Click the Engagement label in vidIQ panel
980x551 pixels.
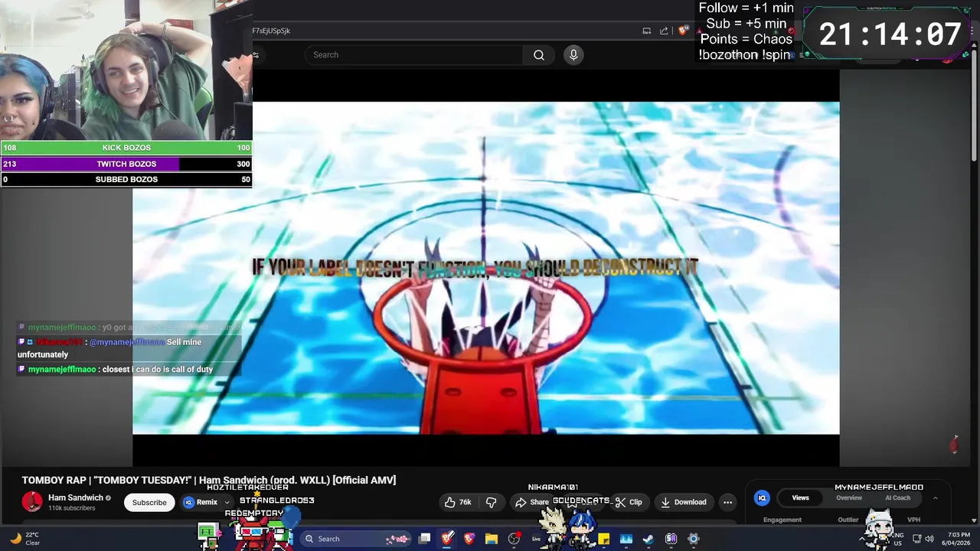point(782,520)
